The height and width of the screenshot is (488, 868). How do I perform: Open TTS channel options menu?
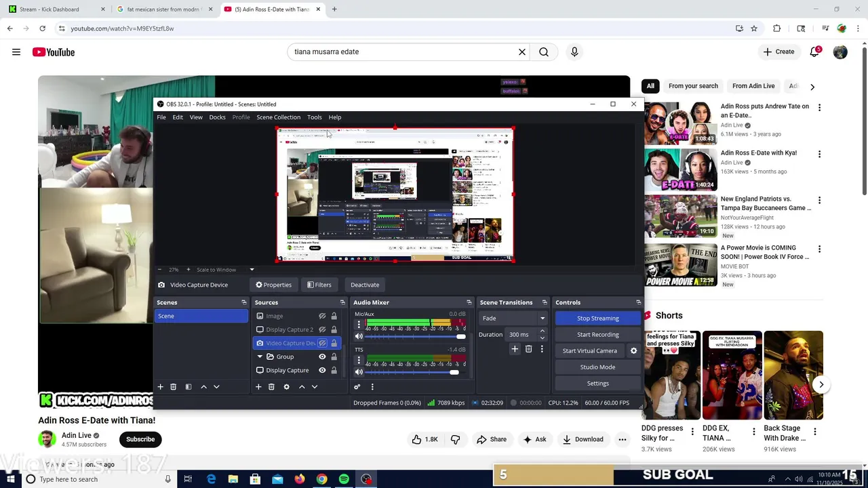pos(359,360)
